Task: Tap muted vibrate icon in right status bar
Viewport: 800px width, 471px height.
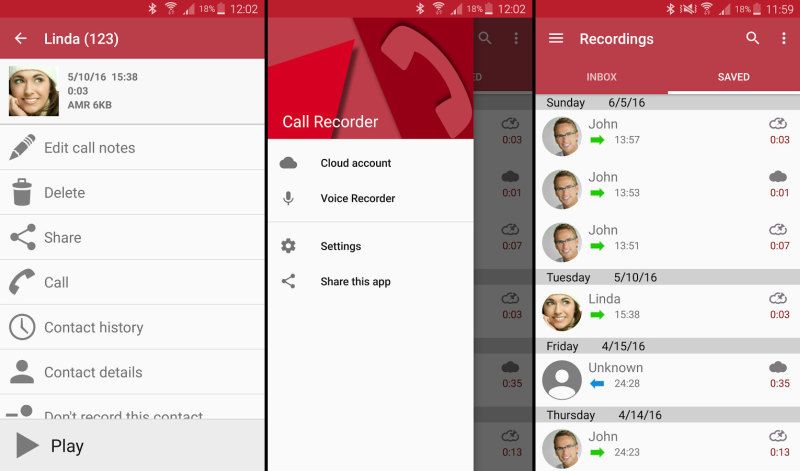Action: (689, 8)
